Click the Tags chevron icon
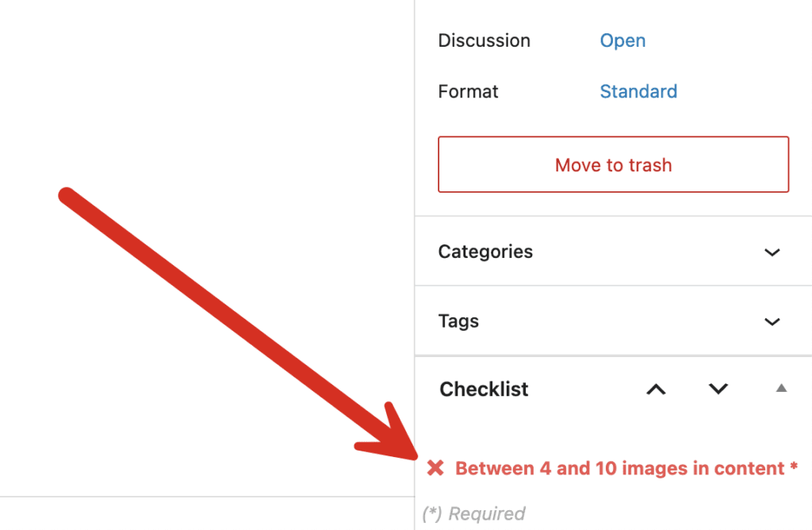The image size is (812, 530). (x=772, y=321)
